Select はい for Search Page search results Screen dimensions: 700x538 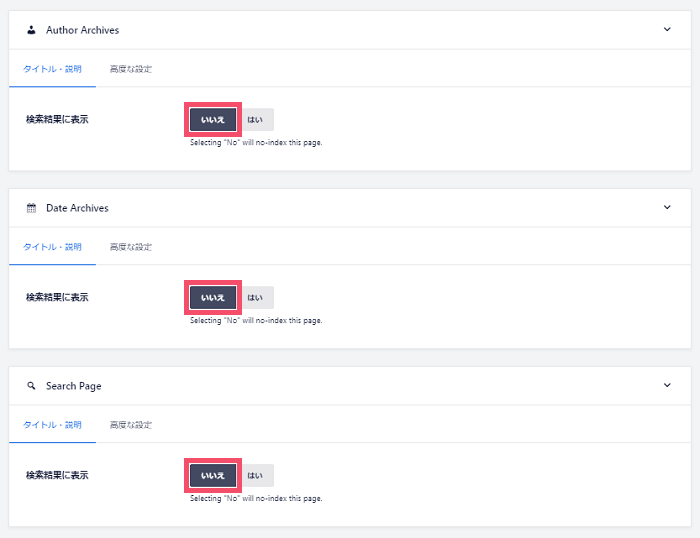pos(255,475)
